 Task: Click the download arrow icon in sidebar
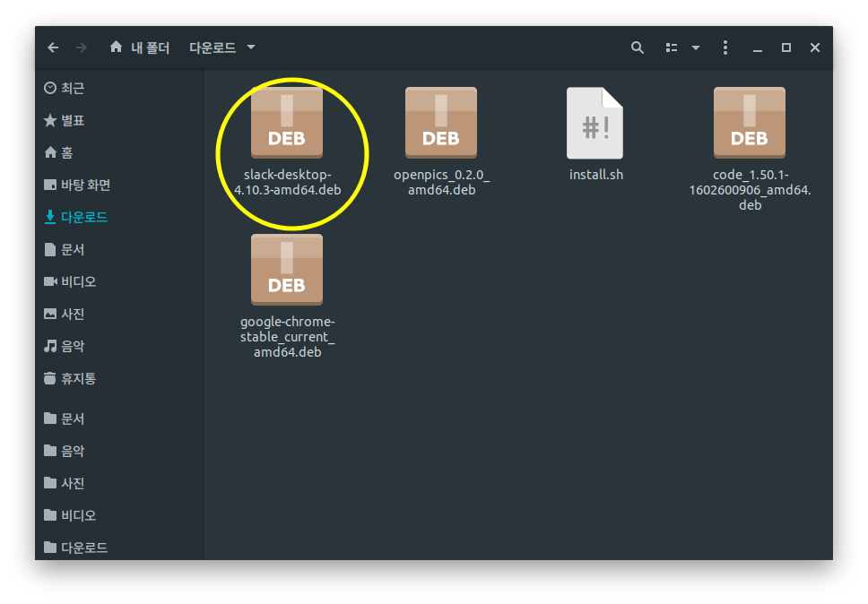(50, 217)
